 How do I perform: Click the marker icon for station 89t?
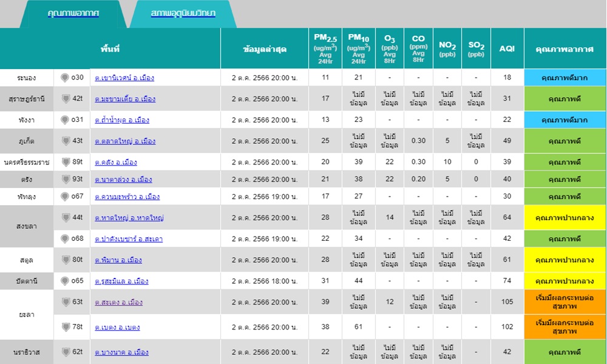point(65,162)
